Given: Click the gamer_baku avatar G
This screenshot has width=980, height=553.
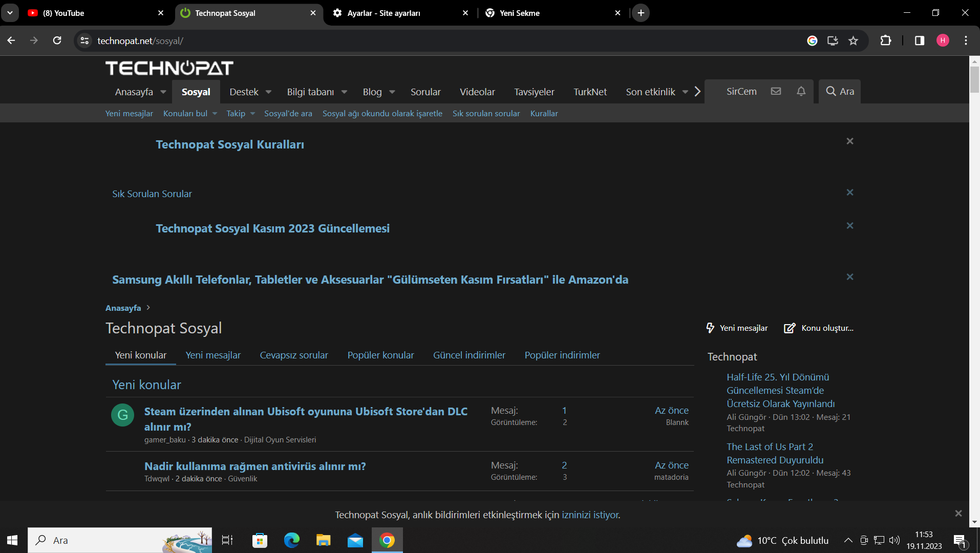Looking at the screenshot, I should click(123, 415).
